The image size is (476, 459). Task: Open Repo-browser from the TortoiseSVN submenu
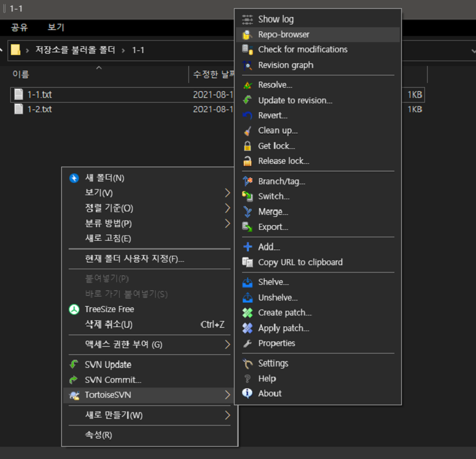tap(284, 34)
